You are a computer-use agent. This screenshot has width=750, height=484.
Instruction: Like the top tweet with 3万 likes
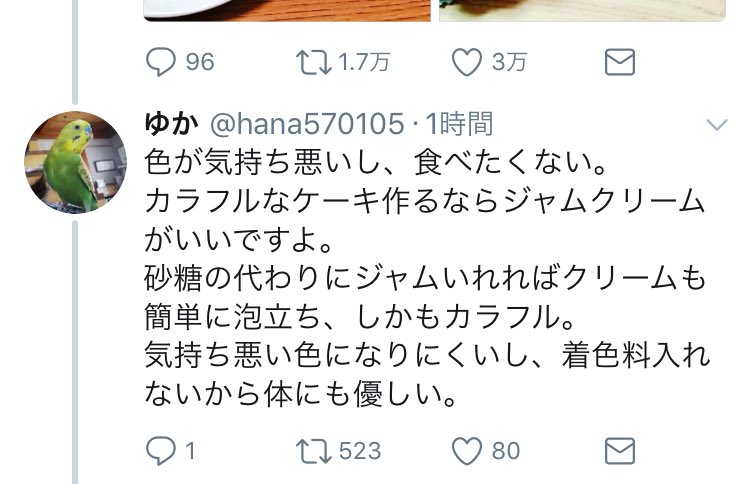tap(466, 63)
